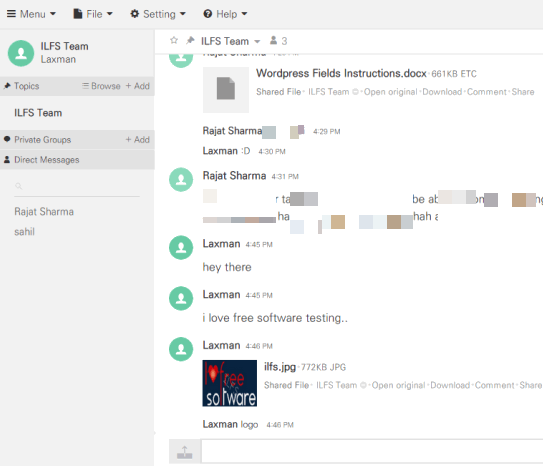Download the Wordpress Fields Instructions.docx file
Image resolution: width=543 pixels, height=466 pixels.
point(442,92)
